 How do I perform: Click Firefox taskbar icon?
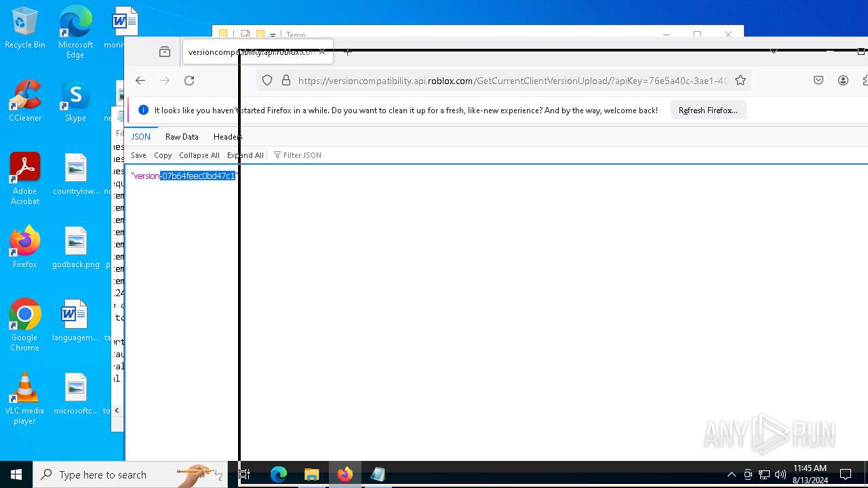[x=344, y=474]
